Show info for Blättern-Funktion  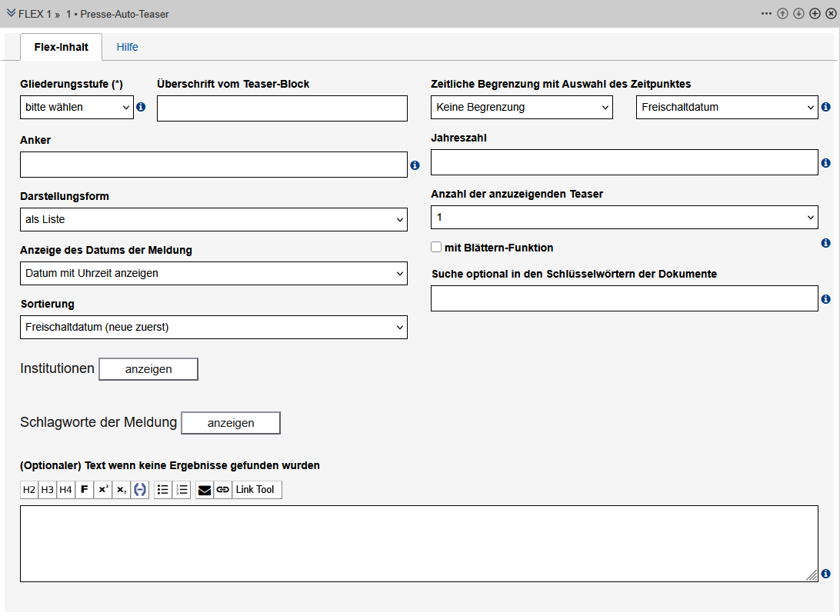(x=826, y=243)
